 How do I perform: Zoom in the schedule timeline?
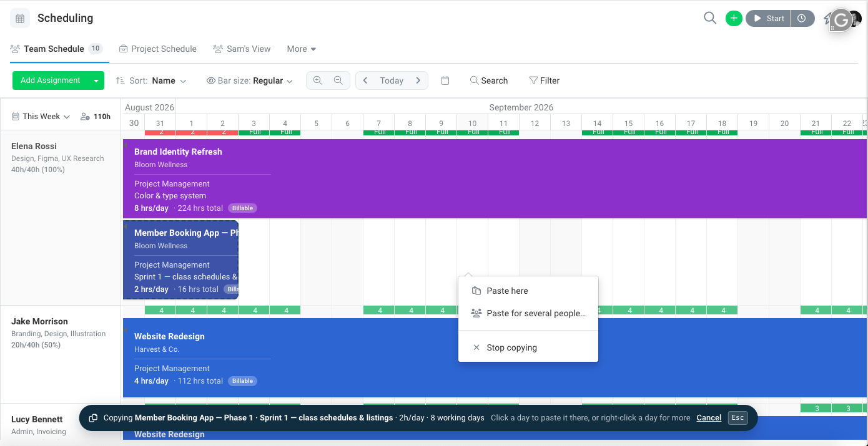318,80
